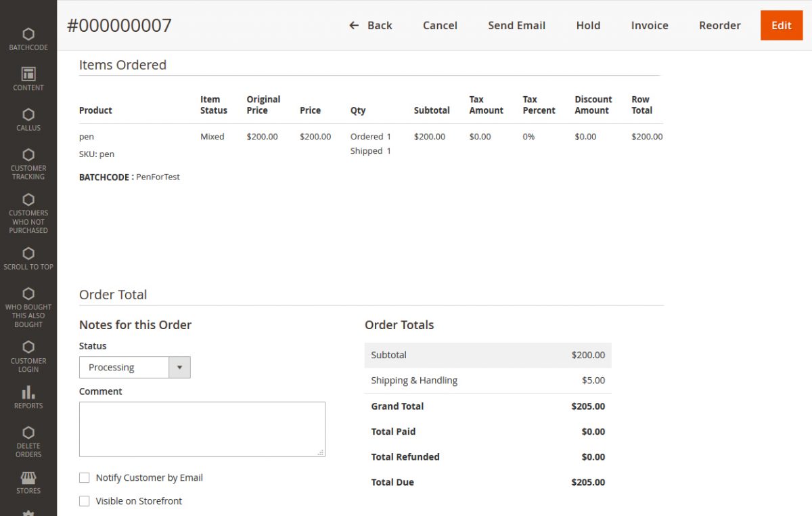
Task: Click Send Email in the top bar
Action: pyautogui.click(x=516, y=25)
